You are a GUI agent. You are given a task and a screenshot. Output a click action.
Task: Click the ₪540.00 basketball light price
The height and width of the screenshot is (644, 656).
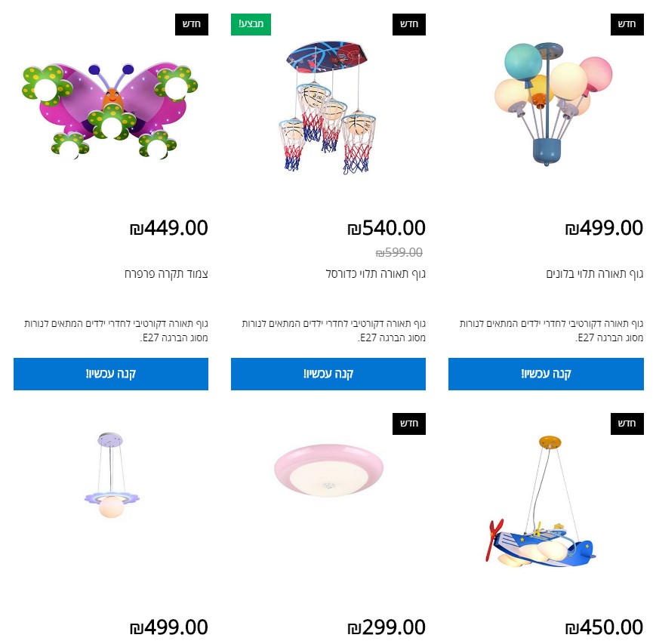[x=387, y=228]
